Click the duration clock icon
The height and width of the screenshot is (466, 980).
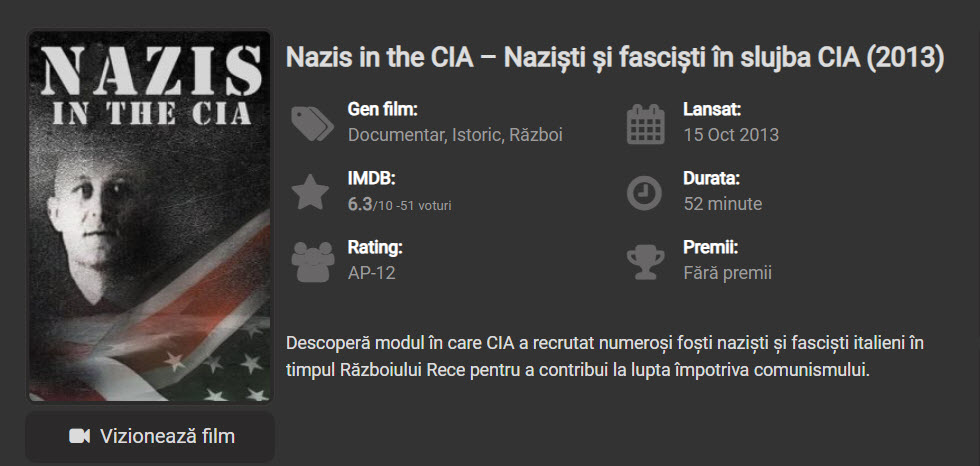point(645,192)
